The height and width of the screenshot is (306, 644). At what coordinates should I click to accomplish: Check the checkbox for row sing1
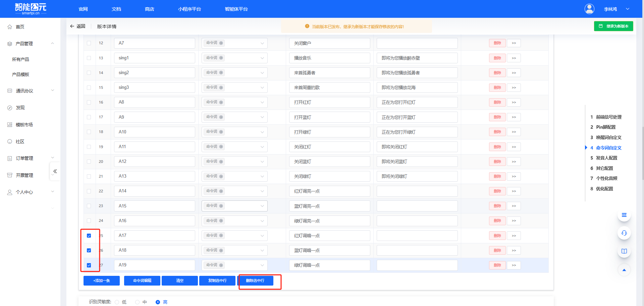89,58
